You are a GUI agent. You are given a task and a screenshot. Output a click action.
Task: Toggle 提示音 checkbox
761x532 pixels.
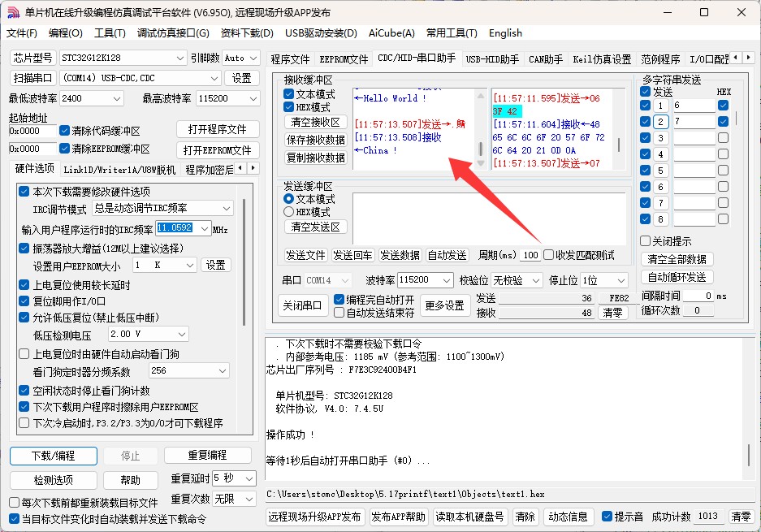click(607, 517)
